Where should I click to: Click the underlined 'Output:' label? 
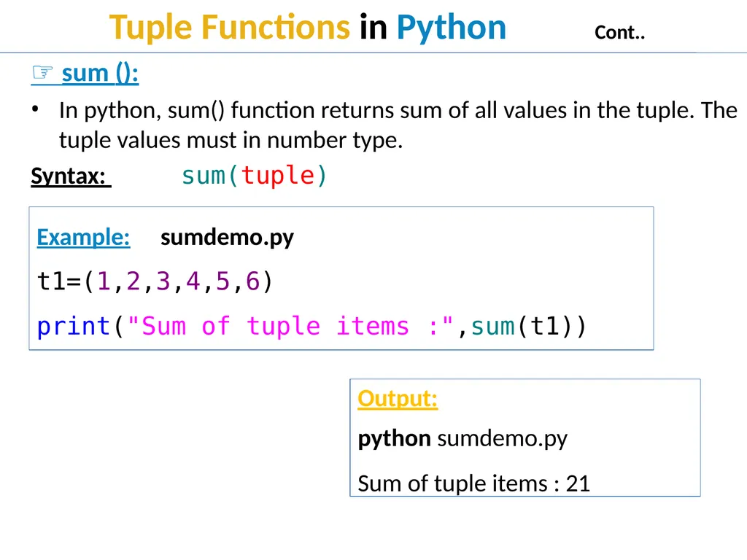click(398, 399)
